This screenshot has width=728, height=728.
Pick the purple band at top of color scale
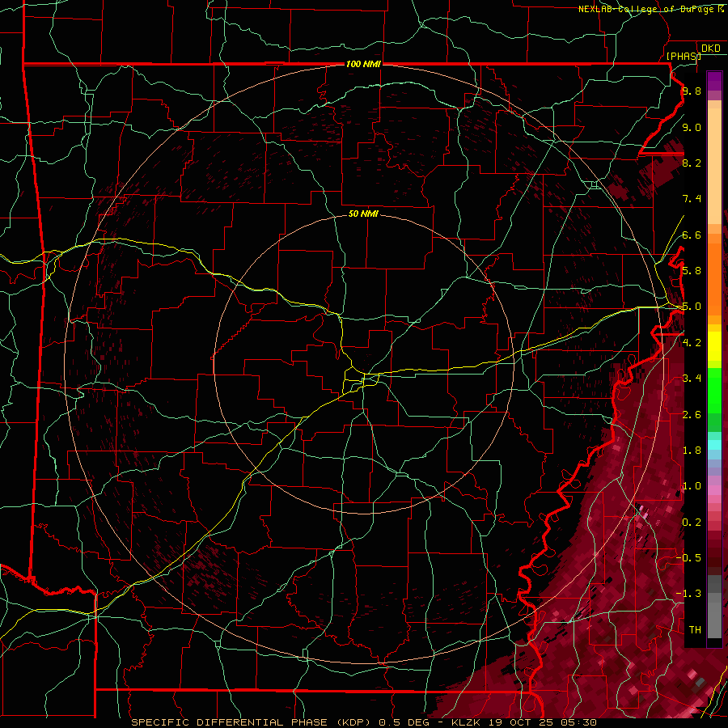(x=714, y=81)
